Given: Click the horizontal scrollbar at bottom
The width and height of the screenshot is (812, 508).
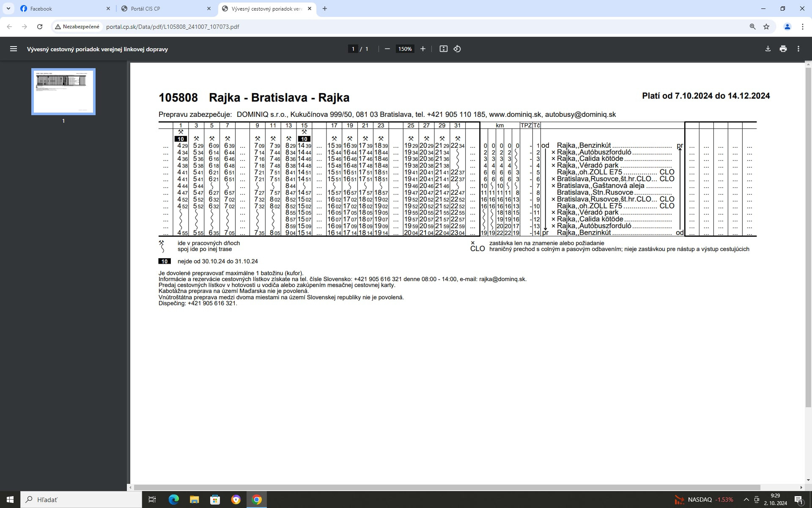Looking at the screenshot, I should [447, 487].
